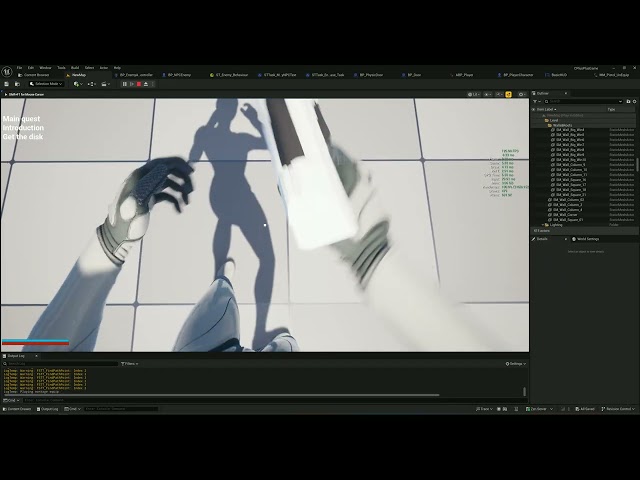Open the Tools menu

61,68
